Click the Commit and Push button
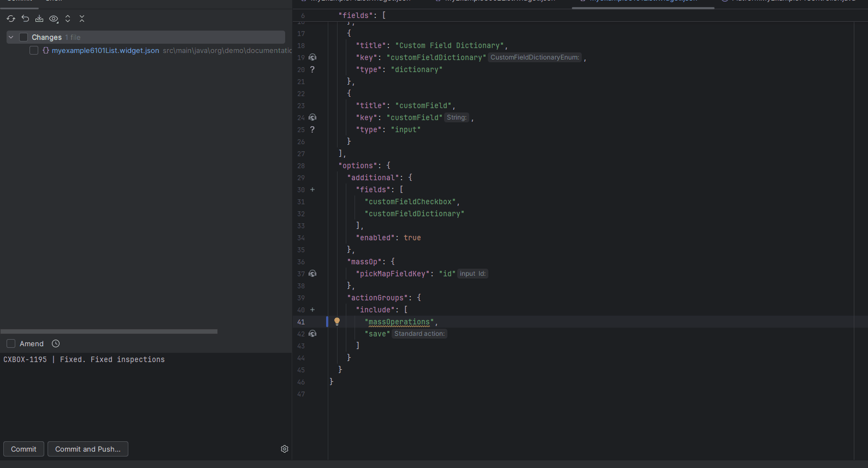Viewport: 868px width, 468px height. tap(88, 449)
